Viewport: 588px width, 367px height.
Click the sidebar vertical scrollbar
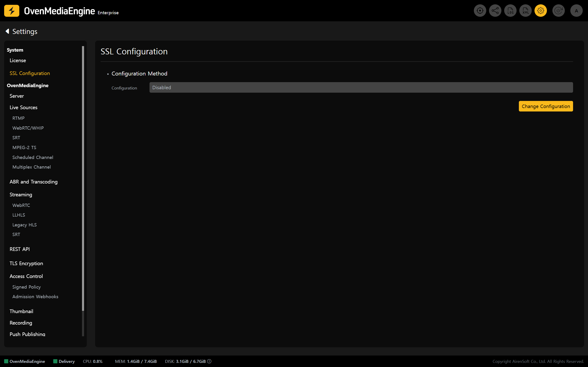point(83,178)
